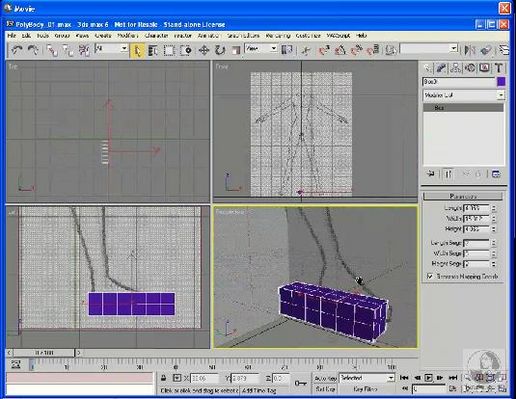The image size is (516, 399).
Task: Click the Play Animation button
Action: point(429,378)
